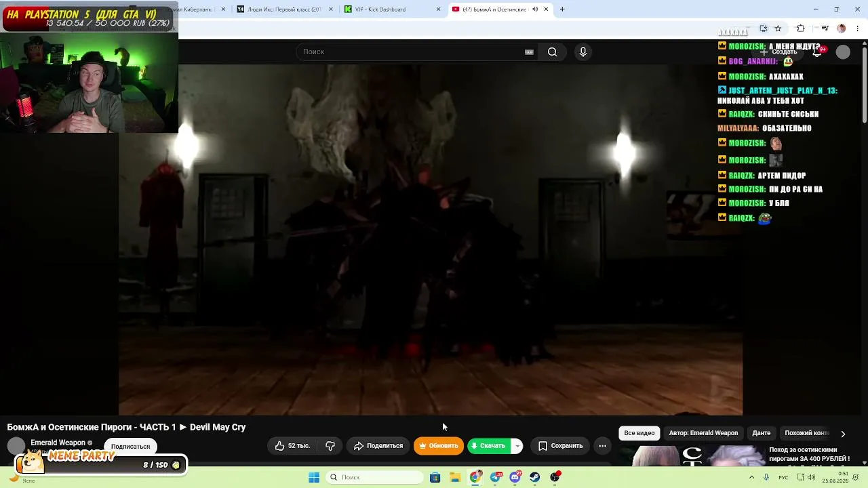Save the video with Сохранить
Viewport: 868px width, 488px height.
pyautogui.click(x=560, y=446)
